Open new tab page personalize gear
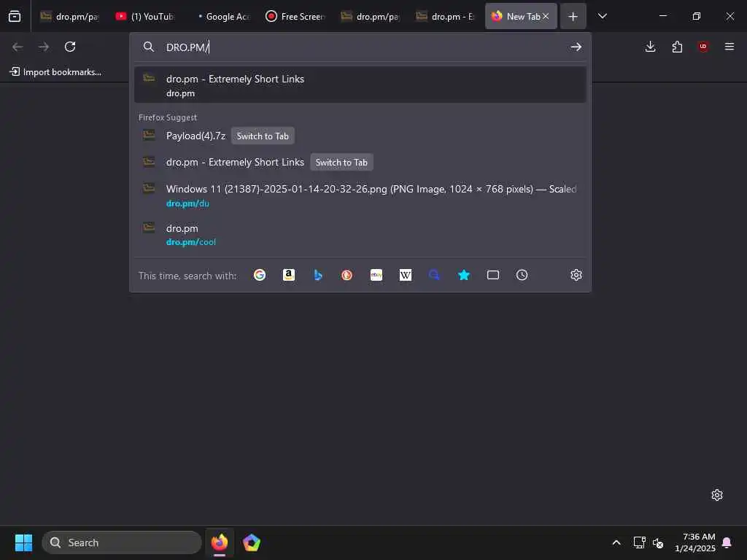Viewport: 747px width, 560px height. click(717, 495)
